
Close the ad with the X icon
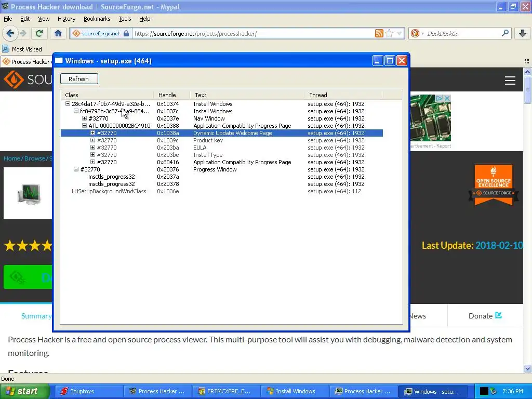(447, 98)
